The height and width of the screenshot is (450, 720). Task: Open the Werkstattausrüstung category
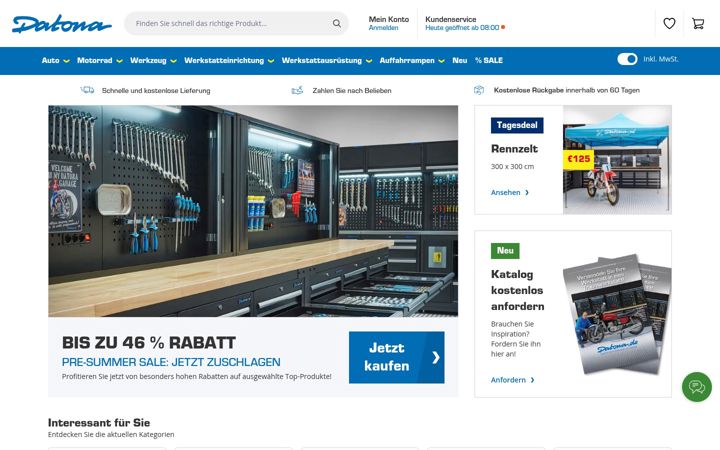[x=321, y=60]
